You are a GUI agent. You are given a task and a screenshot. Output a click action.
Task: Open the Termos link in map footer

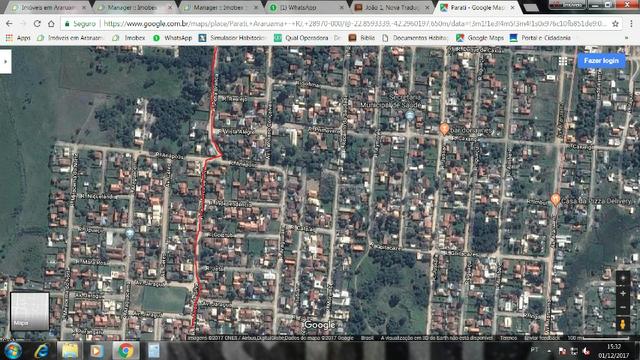pos(509,338)
